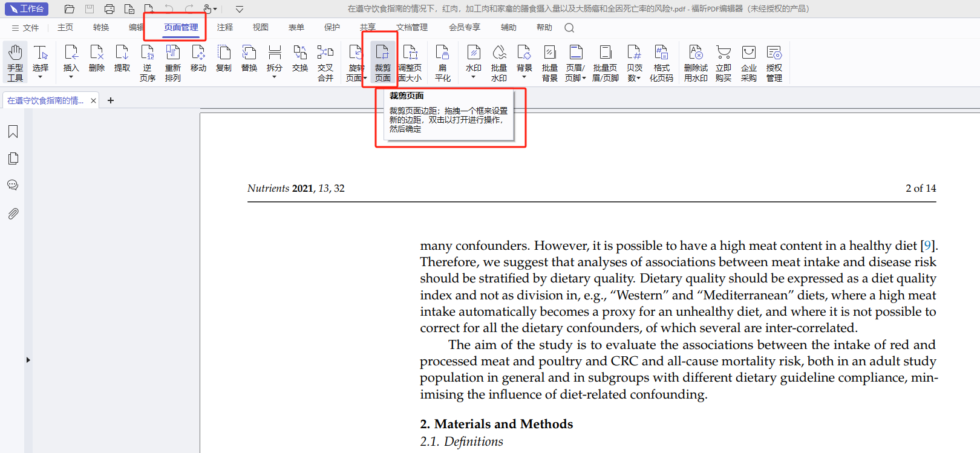Click the 提取 extract pages icon
Viewport: 980px width, 453px height.
(122, 59)
